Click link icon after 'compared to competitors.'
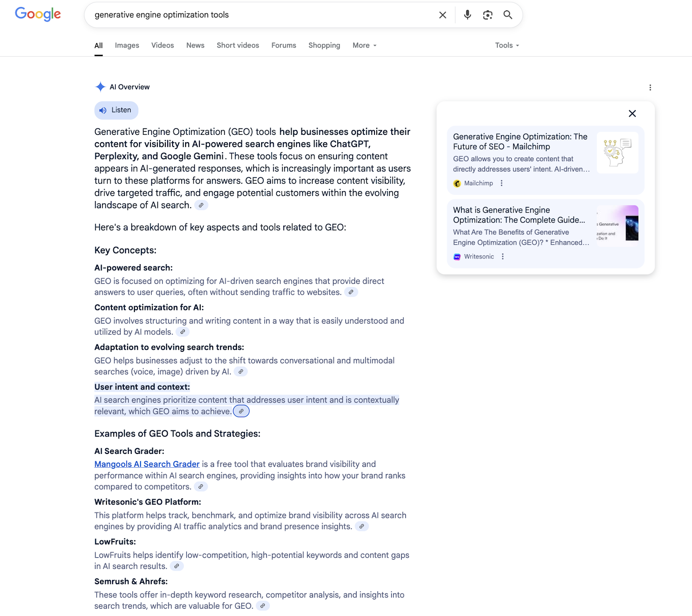Image resolution: width=692 pixels, height=616 pixels. click(x=201, y=487)
